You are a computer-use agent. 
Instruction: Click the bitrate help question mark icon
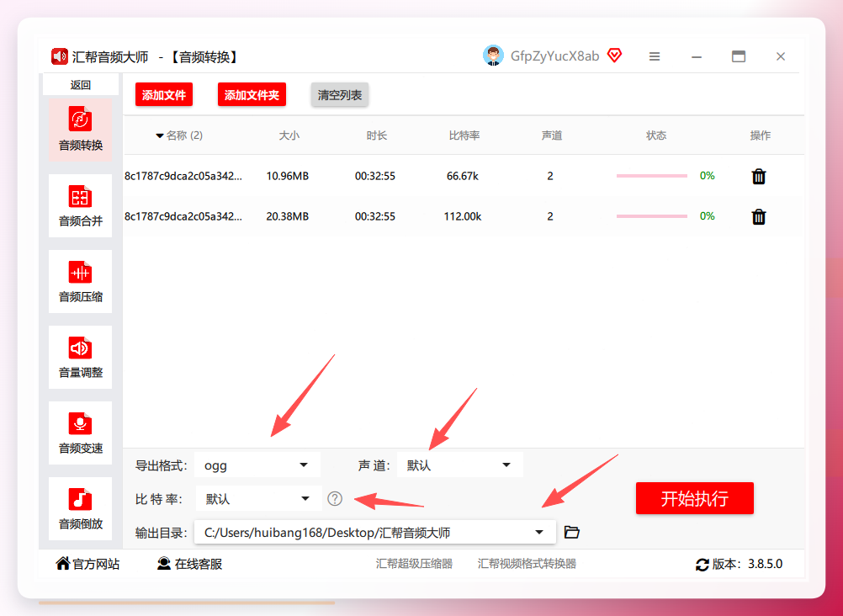click(334, 499)
